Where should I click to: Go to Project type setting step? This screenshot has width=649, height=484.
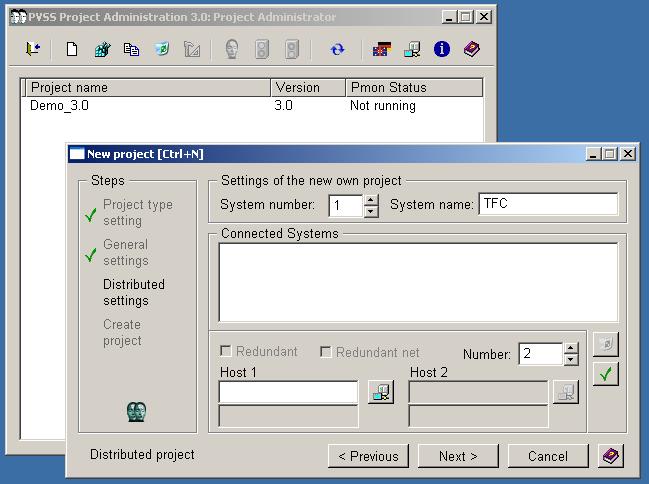pos(138,212)
